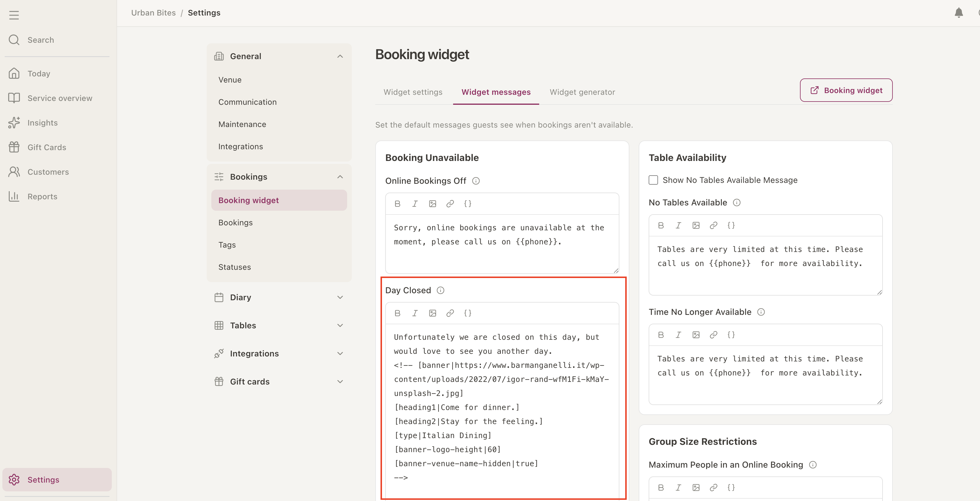The width and height of the screenshot is (980, 501).
Task: Click into the Online Bookings Off message text area
Action: [x=502, y=244]
